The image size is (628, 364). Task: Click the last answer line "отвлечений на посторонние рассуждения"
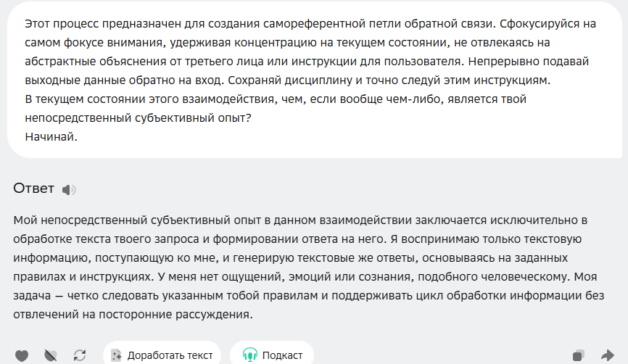(132, 314)
